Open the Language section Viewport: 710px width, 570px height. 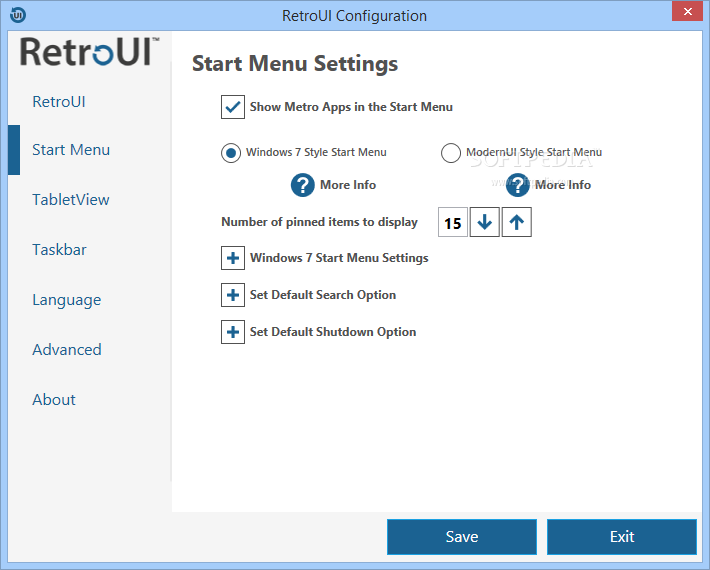(67, 300)
